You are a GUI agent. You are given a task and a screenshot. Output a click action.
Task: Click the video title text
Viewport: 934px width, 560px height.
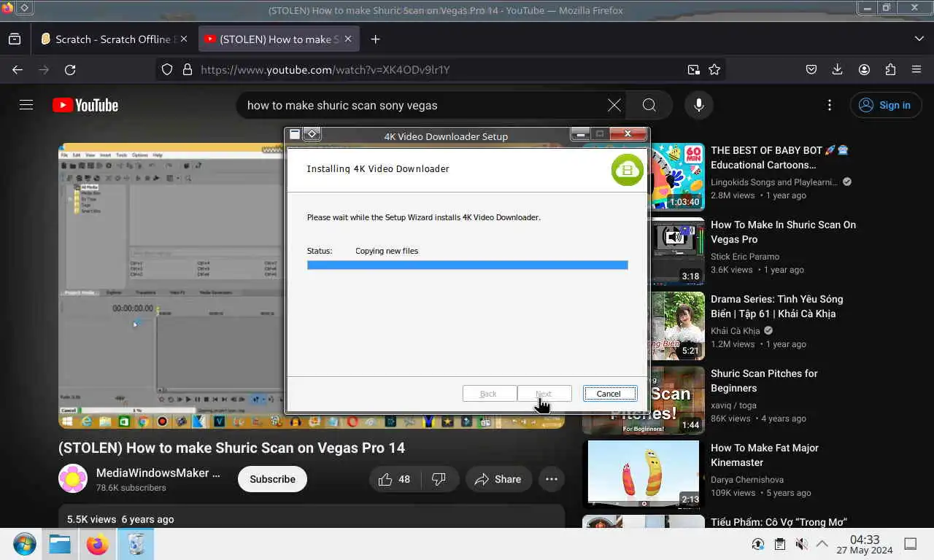pyautogui.click(x=231, y=448)
